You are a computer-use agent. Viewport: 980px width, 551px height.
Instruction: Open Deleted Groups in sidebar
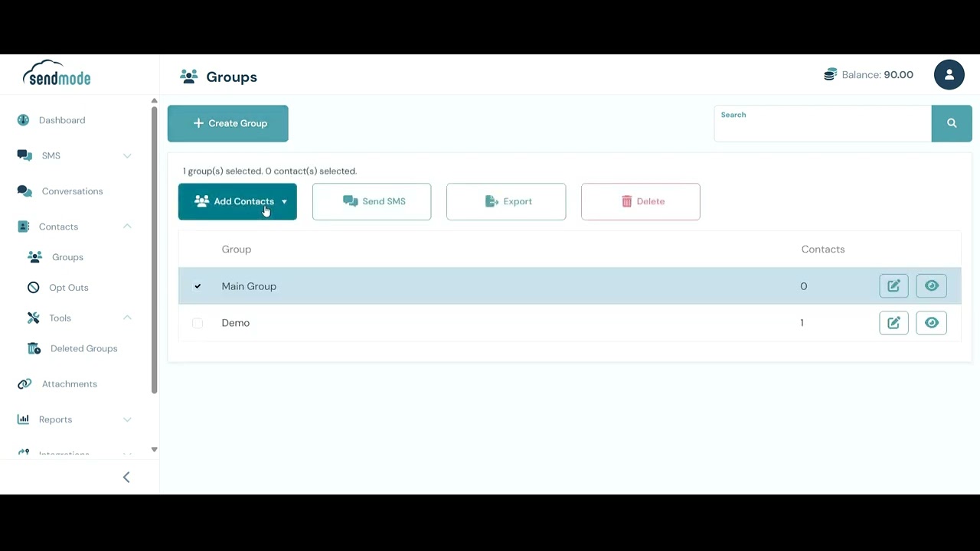point(84,348)
